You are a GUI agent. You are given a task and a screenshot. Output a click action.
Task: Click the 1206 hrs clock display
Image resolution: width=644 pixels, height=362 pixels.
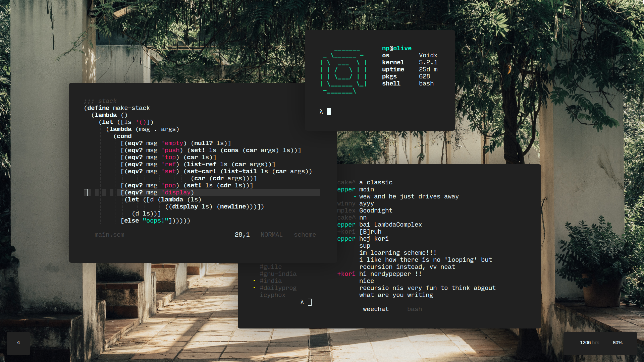click(589, 343)
